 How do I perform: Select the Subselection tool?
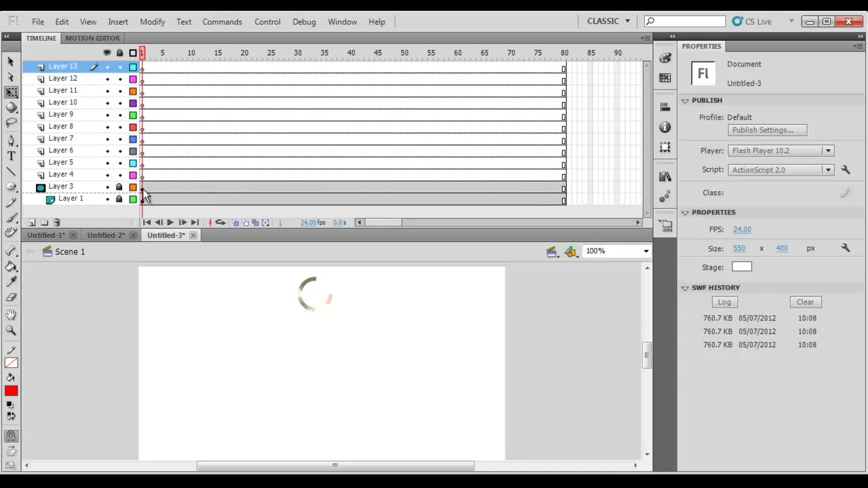[11, 77]
